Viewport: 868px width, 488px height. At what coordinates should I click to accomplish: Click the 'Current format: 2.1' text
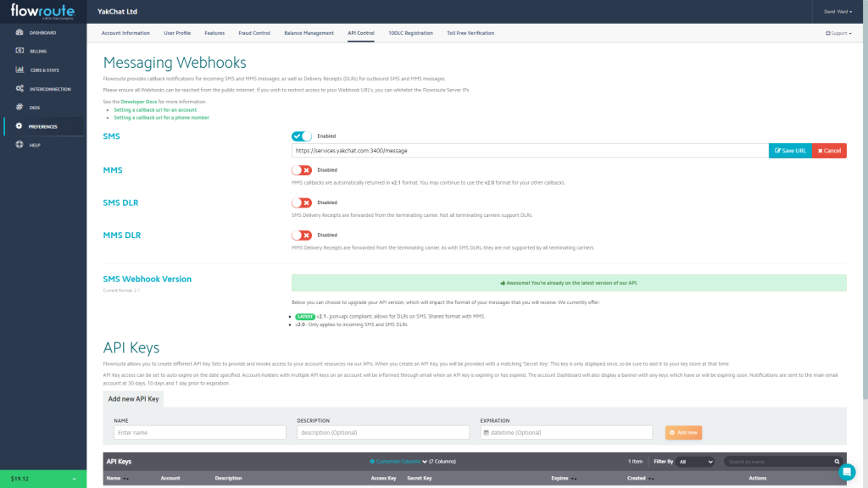(121, 291)
